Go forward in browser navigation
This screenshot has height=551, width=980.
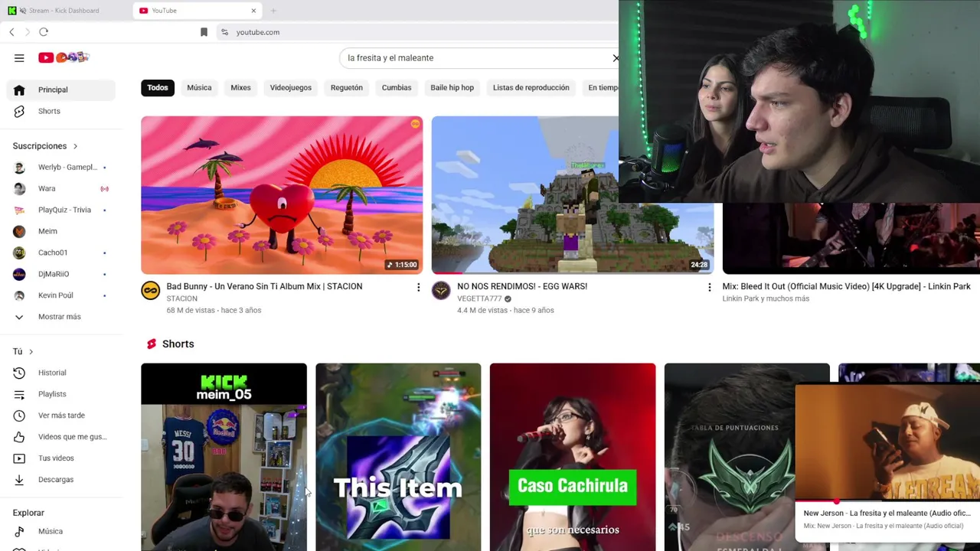pos(27,32)
